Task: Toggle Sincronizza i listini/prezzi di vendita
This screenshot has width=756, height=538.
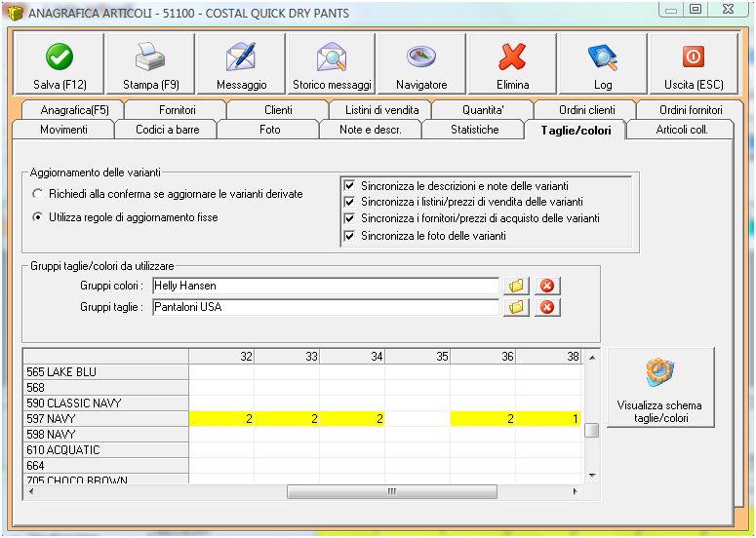Action: pyautogui.click(x=349, y=202)
